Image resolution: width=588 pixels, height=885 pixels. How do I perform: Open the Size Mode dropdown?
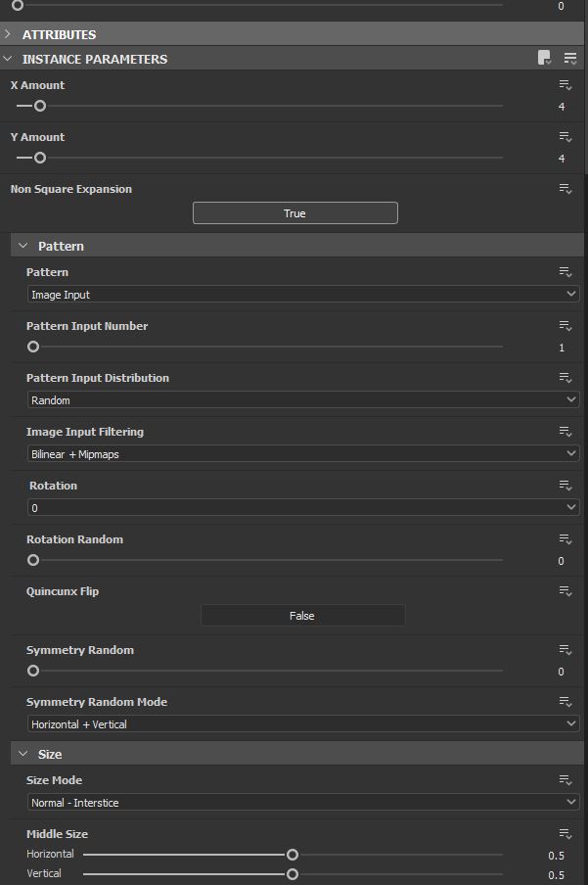[x=299, y=801]
